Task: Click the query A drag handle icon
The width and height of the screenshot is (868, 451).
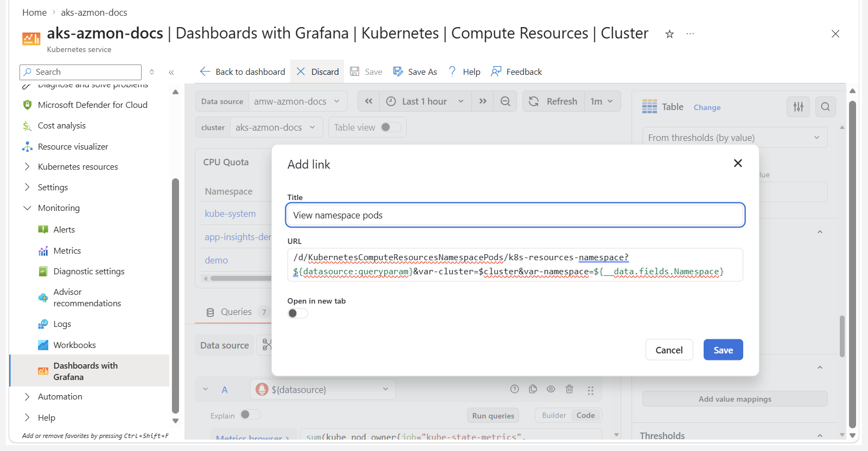Action: (590, 390)
